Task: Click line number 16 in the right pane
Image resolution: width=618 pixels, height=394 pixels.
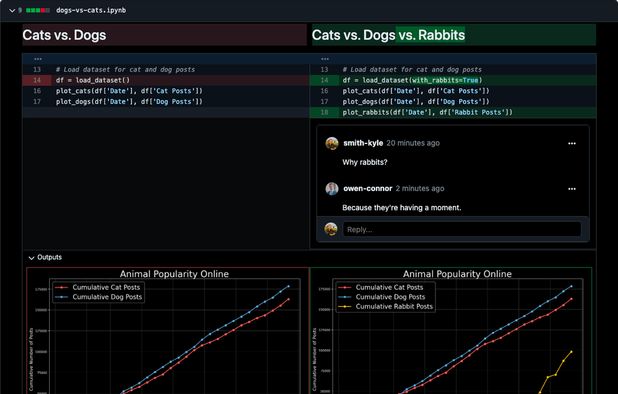Action: [x=324, y=91]
